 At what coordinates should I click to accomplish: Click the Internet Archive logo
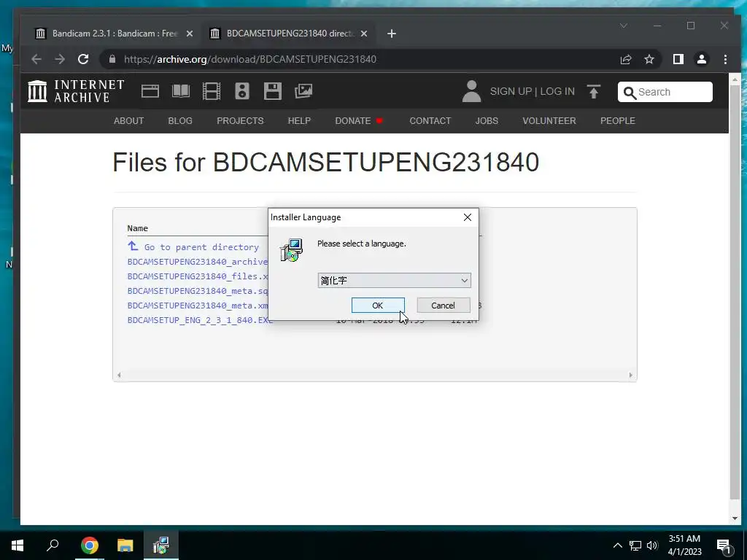tap(76, 91)
